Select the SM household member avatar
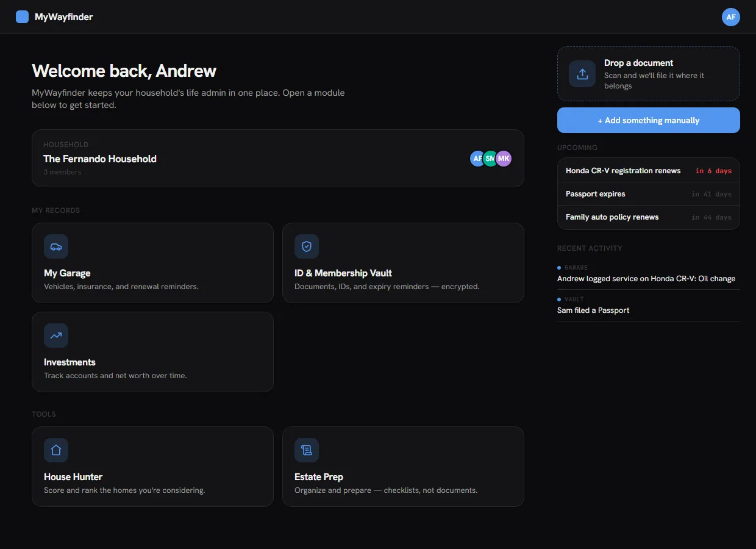756x549 pixels. 490,159
